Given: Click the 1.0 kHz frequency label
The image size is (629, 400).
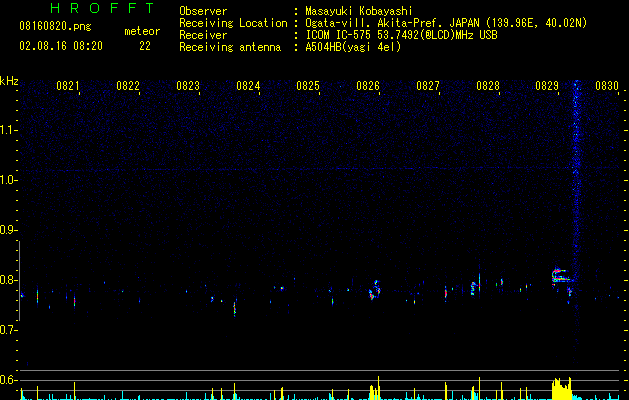Looking at the screenshot, I should click(x=8, y=180).
